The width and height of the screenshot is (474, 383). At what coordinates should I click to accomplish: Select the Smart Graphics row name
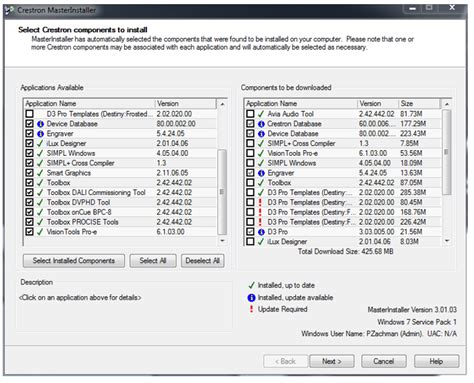[69, 173]
